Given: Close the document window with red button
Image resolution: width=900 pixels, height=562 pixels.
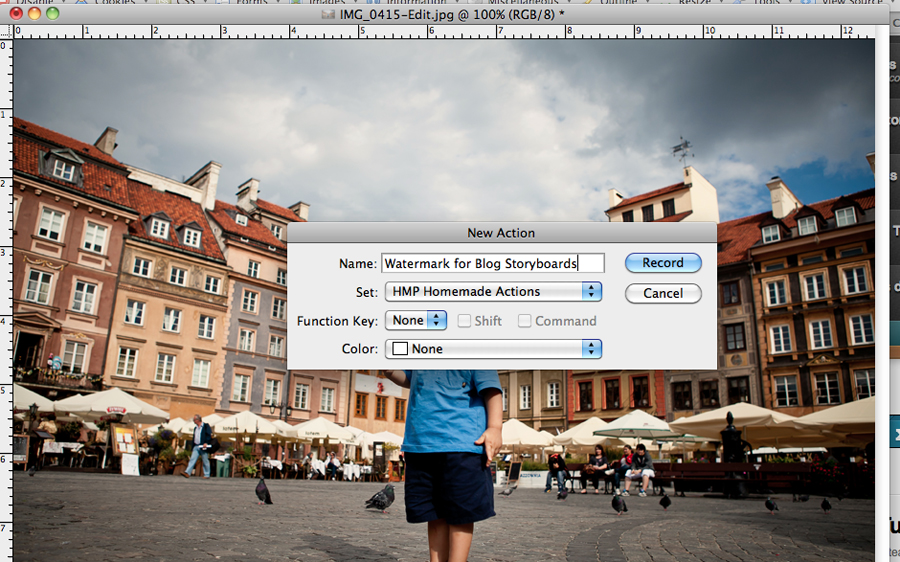Looking at the screenshot, I should click(16, 13).
